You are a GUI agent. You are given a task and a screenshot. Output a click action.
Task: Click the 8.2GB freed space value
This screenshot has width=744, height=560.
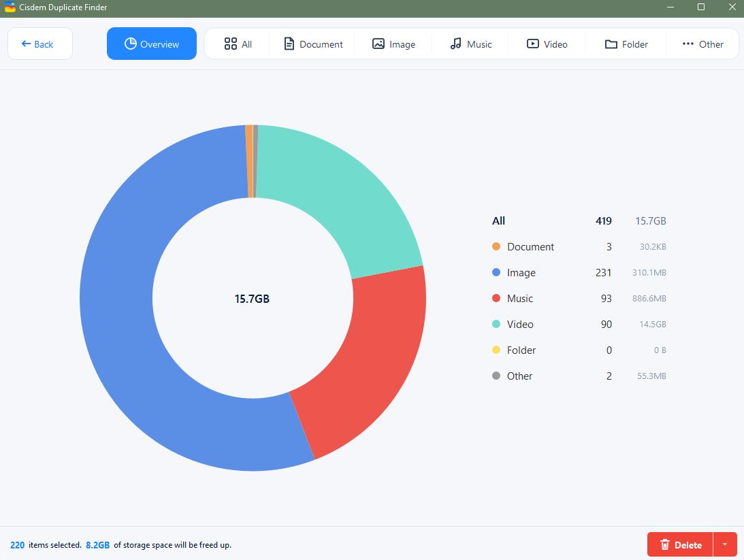[98, 545]
